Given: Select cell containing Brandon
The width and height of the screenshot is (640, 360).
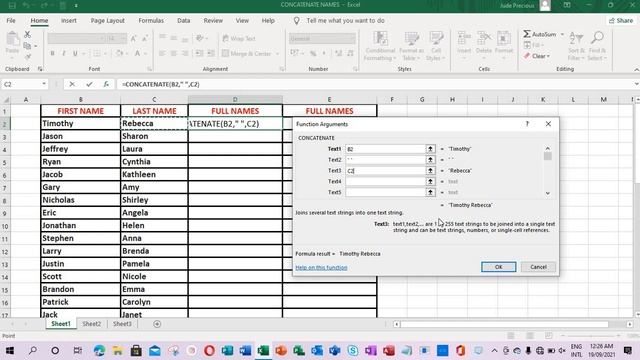Looking at the screenshot, I should pyautogui.click(x=80, y=289).
